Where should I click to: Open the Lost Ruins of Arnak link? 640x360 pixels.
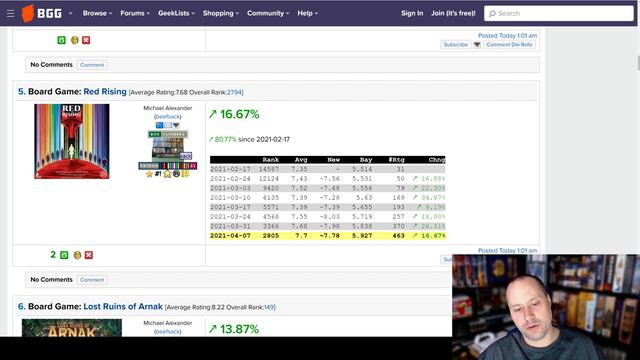click(x=123, y=307)
